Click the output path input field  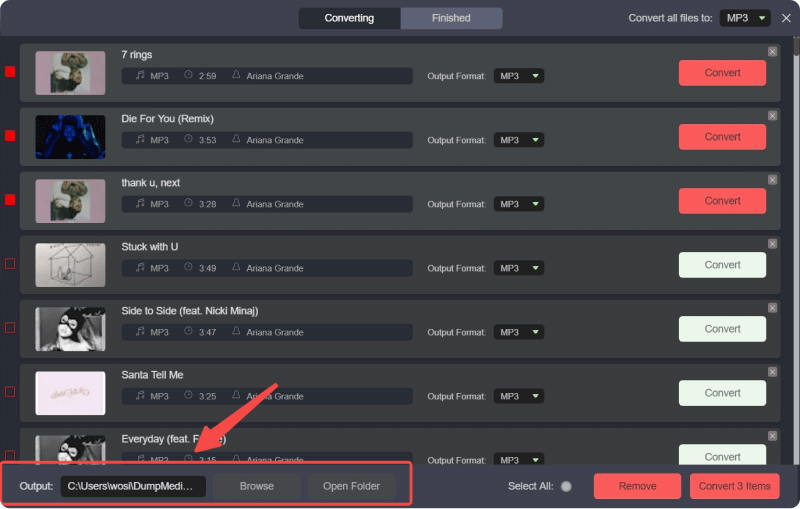pos(133,487)
